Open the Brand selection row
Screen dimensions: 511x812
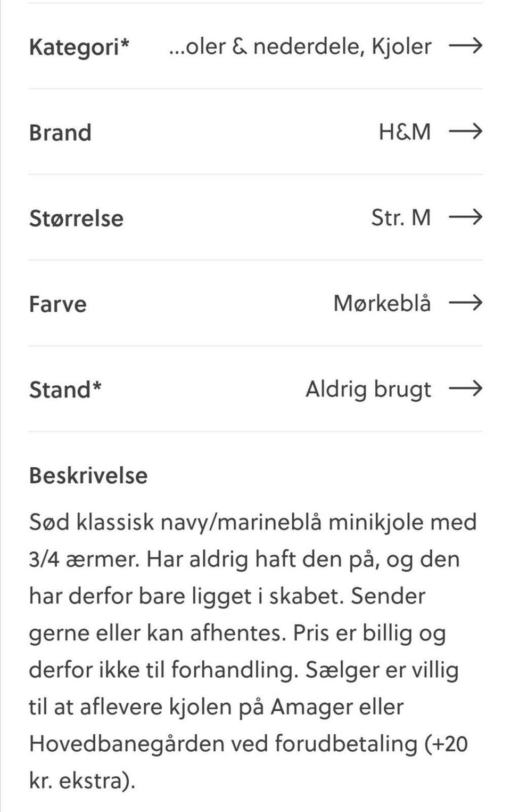[256, 132]
